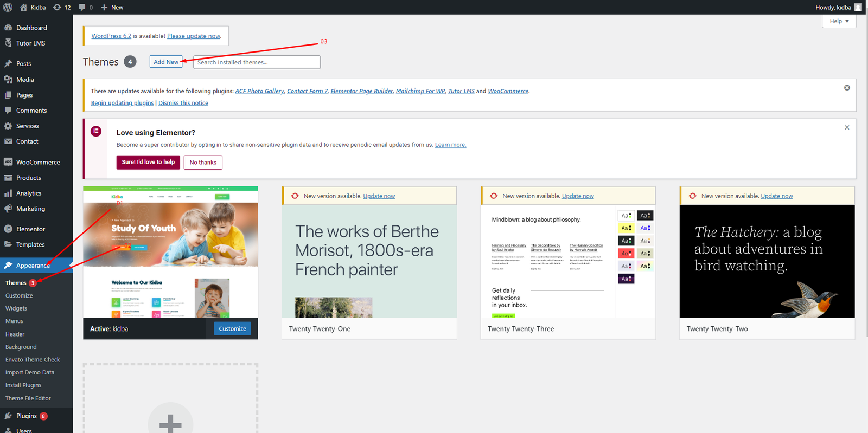Open the New content dropdown in admin bar
Screen dimensions: 868x433
click(x=112, y=7)
